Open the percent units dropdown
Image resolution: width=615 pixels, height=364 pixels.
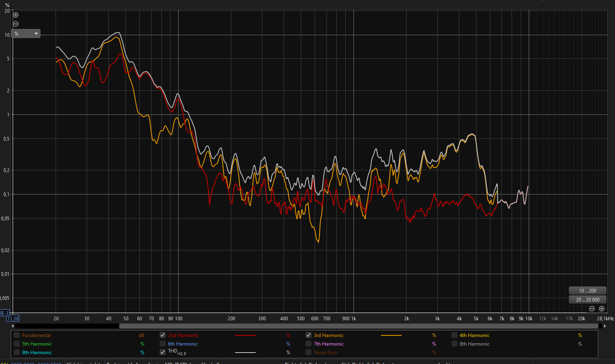(x=26, y=33)
